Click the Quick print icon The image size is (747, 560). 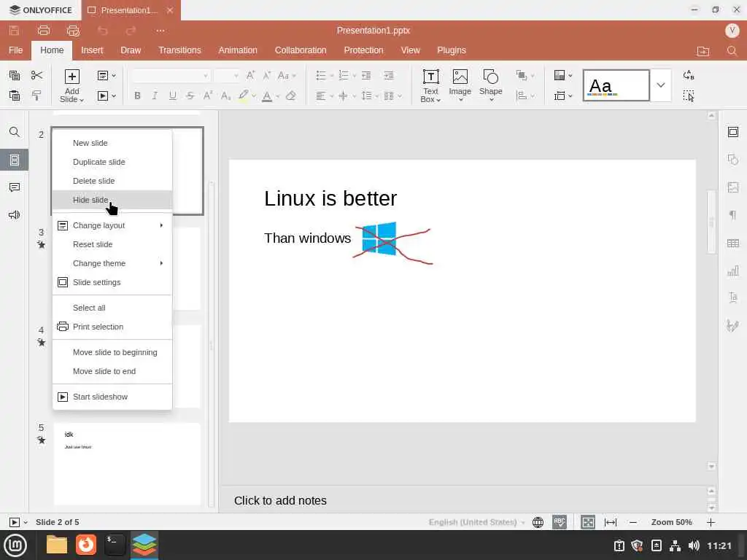73,31
